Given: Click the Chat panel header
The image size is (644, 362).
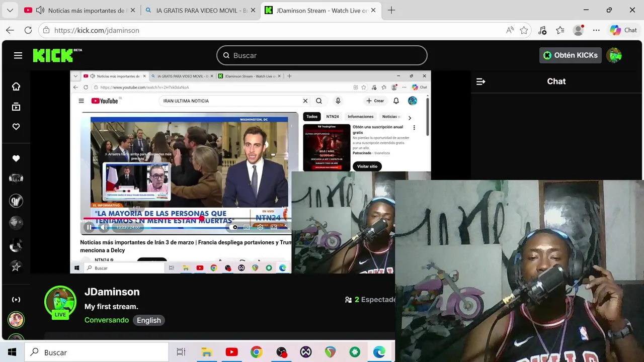Looking at the screenshot, I should point(556,81).
